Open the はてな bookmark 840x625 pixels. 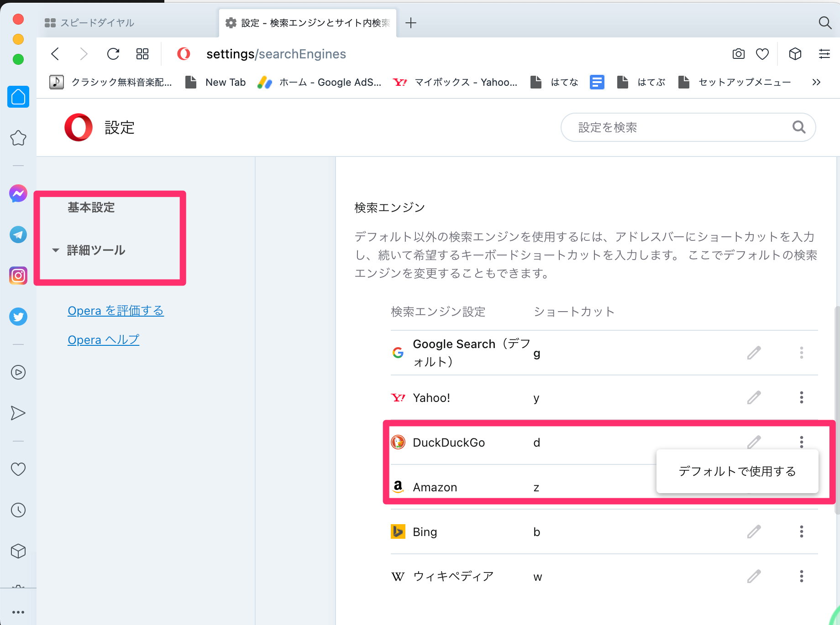tap(554, 82)
